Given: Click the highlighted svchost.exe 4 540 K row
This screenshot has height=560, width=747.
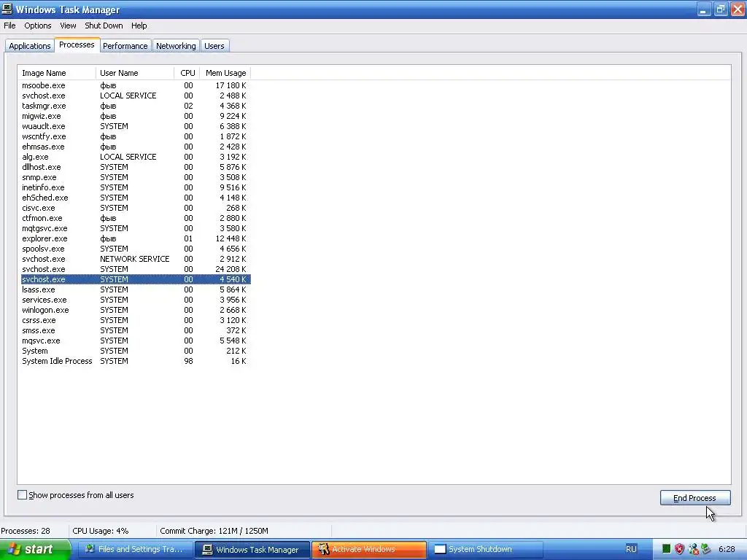Looking at the screenshot, I should tap(135, 279).
